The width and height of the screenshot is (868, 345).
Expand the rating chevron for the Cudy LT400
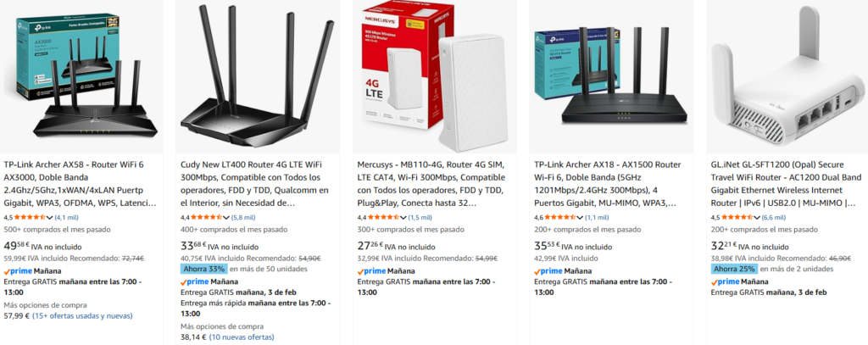pos(227,218)
